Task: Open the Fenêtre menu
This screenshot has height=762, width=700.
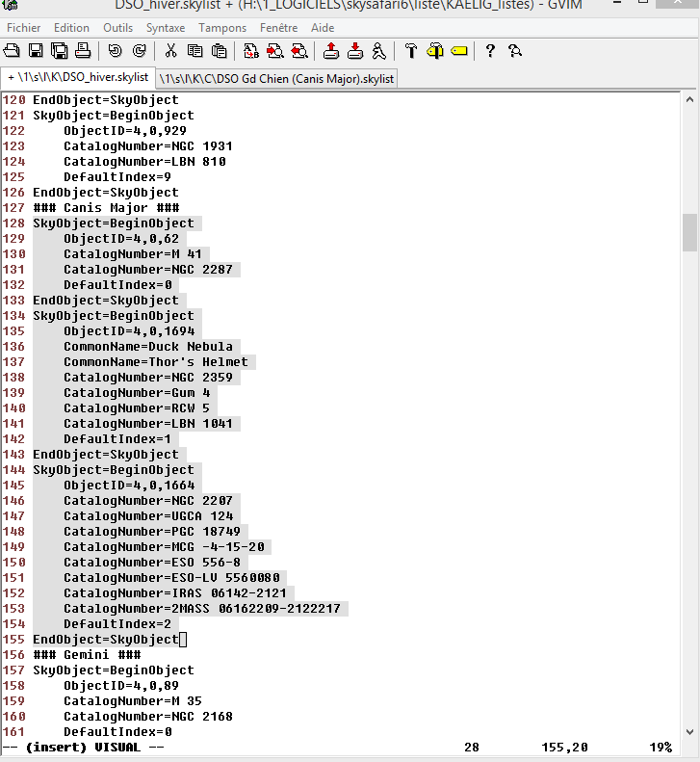Action: (x=278, y=28)
